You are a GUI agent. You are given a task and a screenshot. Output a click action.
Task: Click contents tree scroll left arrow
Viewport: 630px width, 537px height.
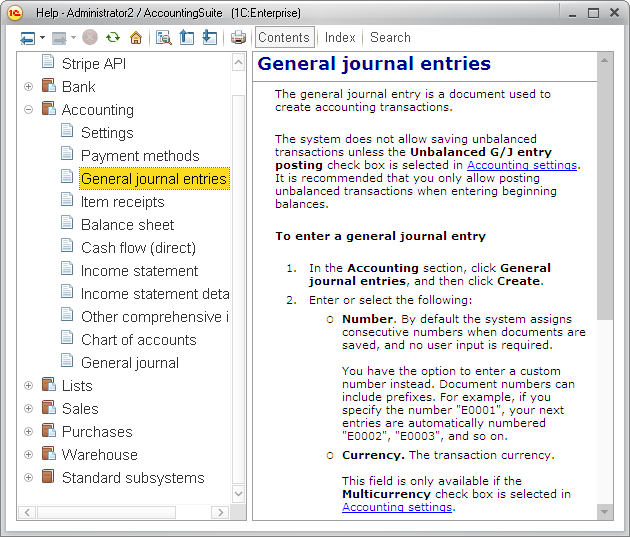click(27, 512)
